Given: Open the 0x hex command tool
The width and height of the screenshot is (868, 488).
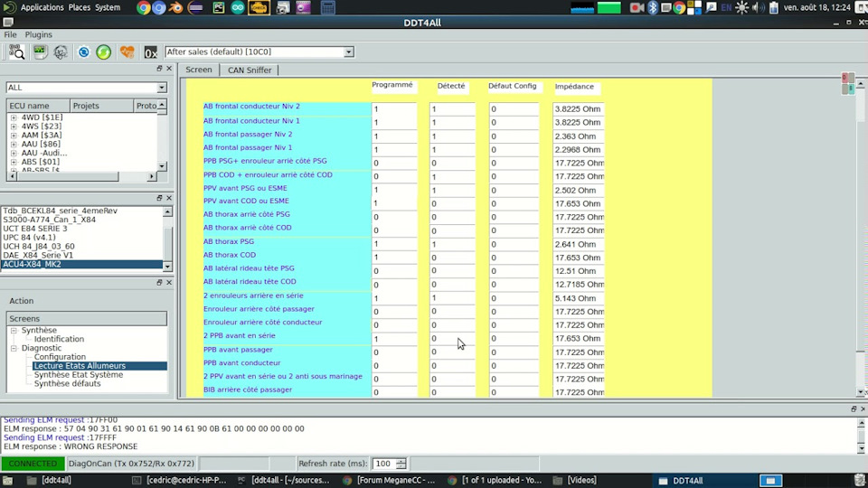Looking at the screenshot, I should pyautogui.click(x=151, y=52).
